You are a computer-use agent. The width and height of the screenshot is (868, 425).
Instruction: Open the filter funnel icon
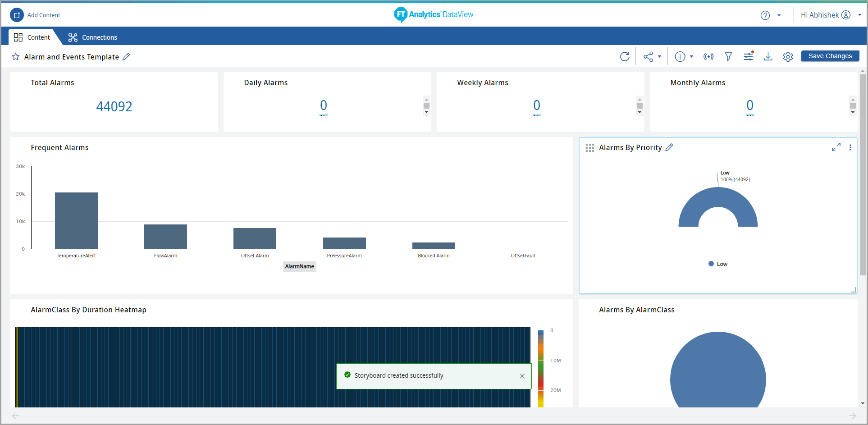(728, 56)
